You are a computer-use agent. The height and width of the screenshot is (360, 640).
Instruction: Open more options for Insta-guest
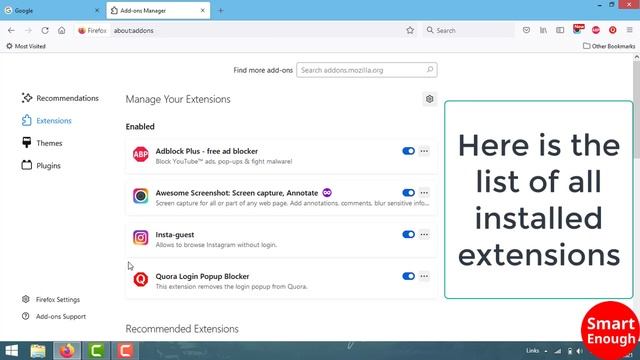(x=424, y=234)
